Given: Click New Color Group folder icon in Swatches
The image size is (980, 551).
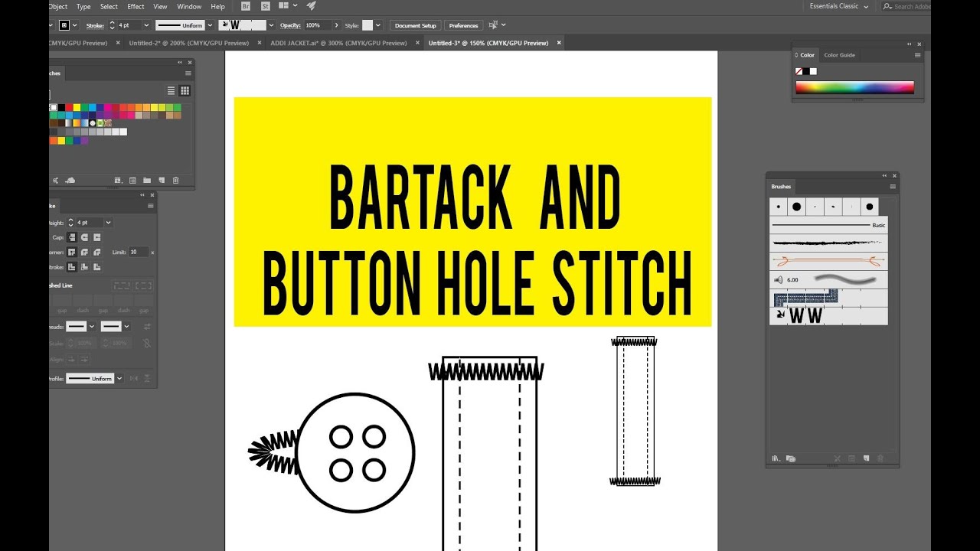Looking at the screenshot, I should (146, 181).
